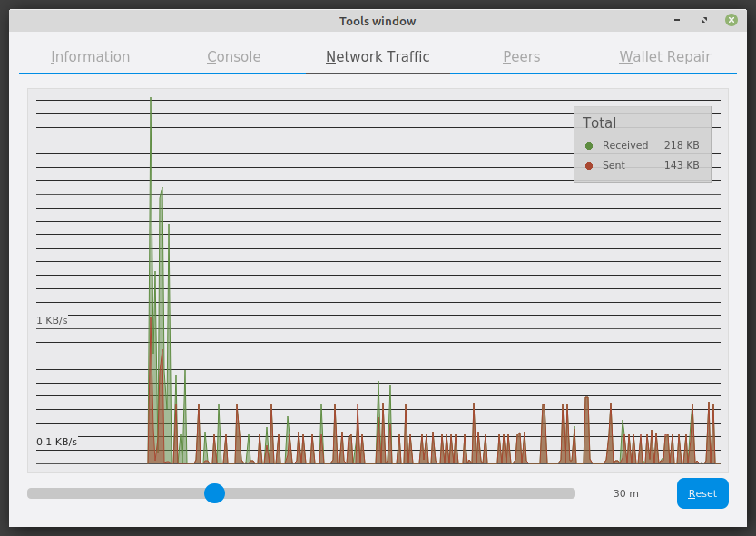This screenshot has height=536, width=756.
Task: Close the Tools window
Action: click(731, 20)
